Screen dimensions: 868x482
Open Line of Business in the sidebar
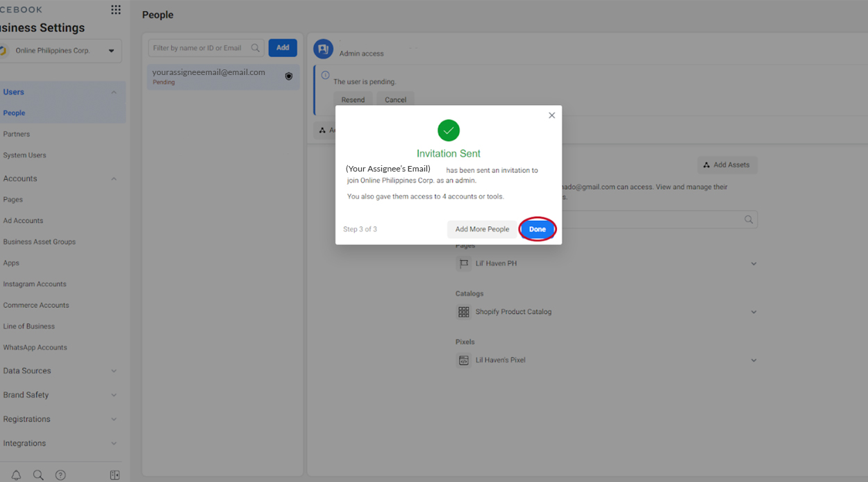click(x=29, y=326)
